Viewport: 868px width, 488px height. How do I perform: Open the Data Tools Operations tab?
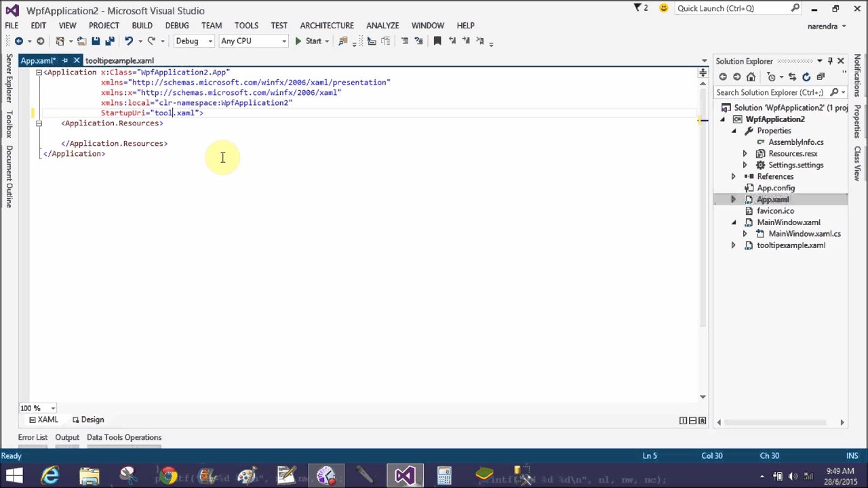[x=124, y=438]
